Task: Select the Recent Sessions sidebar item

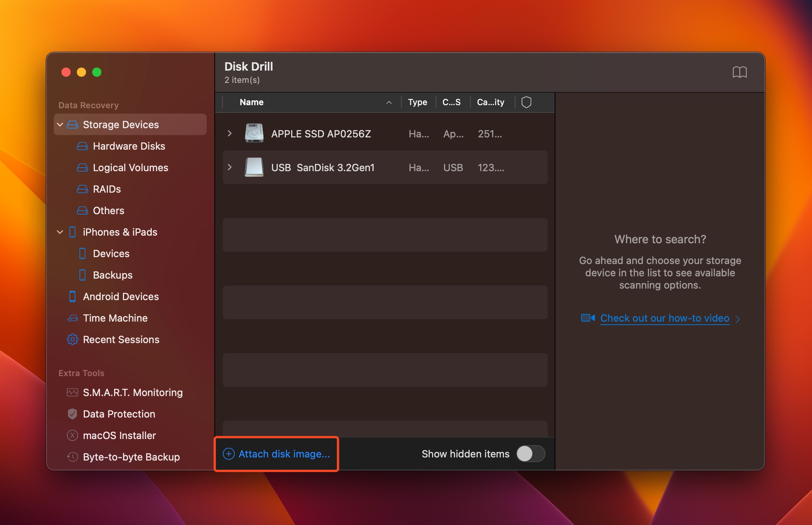Action: pyautogui.click(x=121, y=339)
